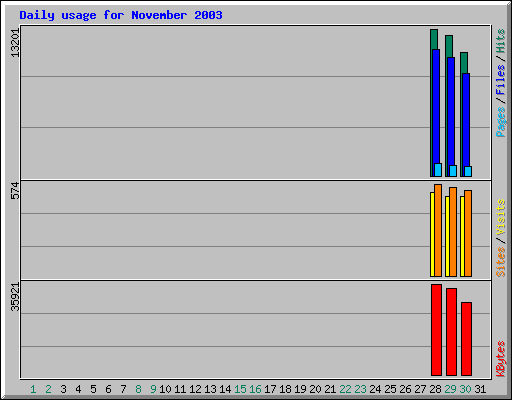
Task: Click day 14 on the x-axis
Action: click(225, 389)
